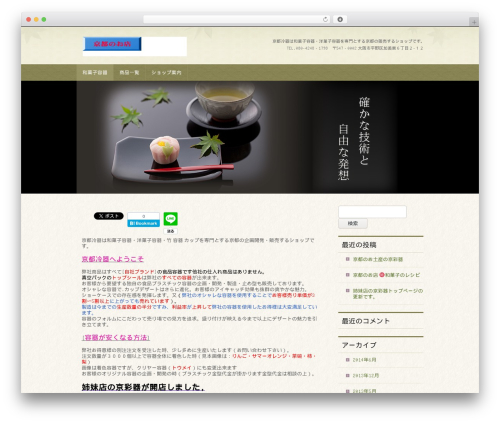Image resolution: width=500 pixels, height=423 pixels.
Task: Open the 2013年12月 archive link
Action: click(366, 375)
